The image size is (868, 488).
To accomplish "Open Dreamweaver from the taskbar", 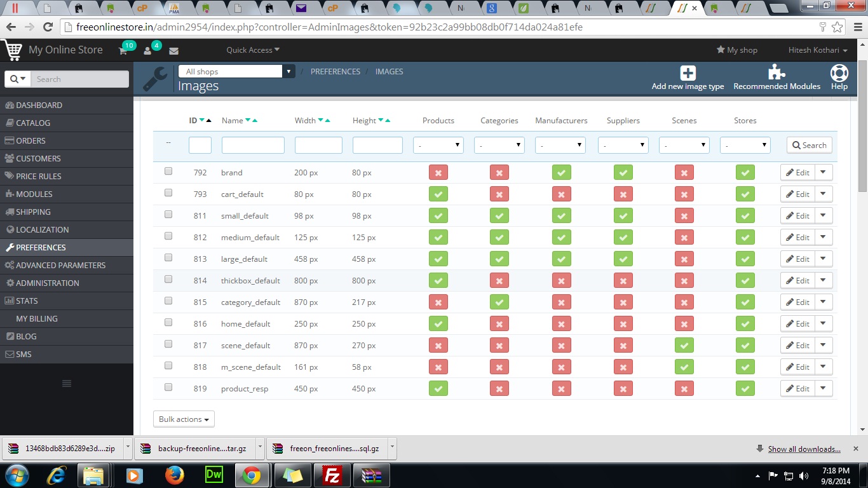I will [x=213, y=475].
